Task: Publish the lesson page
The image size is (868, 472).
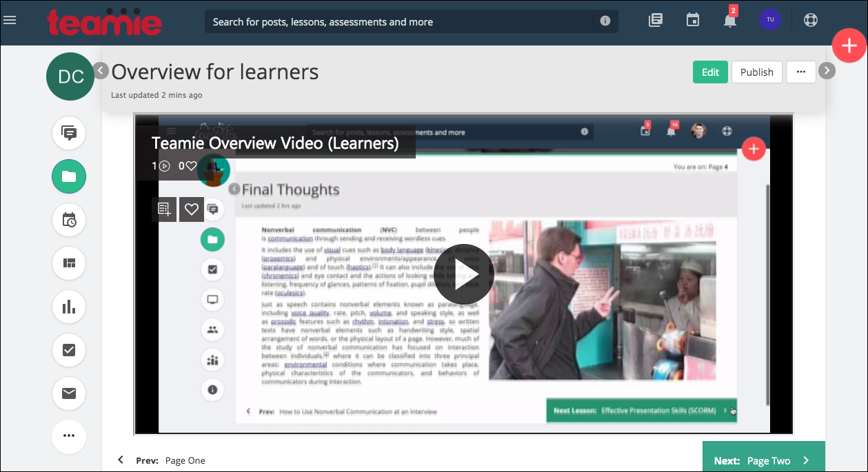Action: pyautogui.click(x=756, y=72)
